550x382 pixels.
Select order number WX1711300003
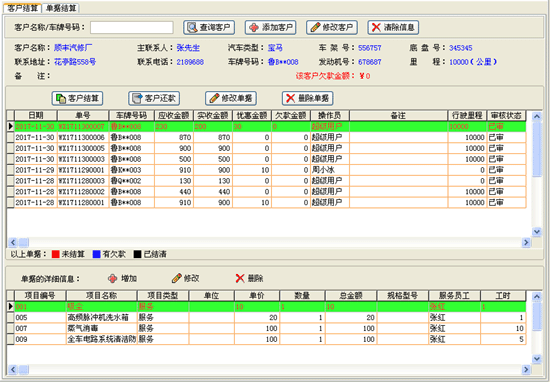click(81, 159)
